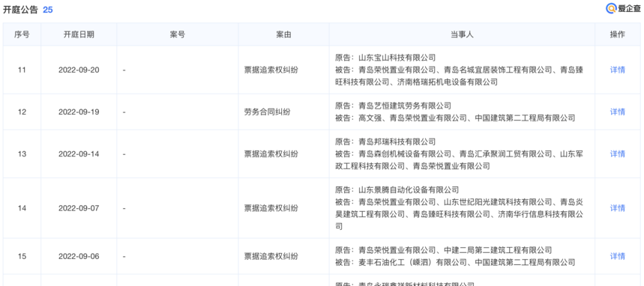Click the 25 count badge
Viewport: 644px width, 286px height.
point(48,10)
